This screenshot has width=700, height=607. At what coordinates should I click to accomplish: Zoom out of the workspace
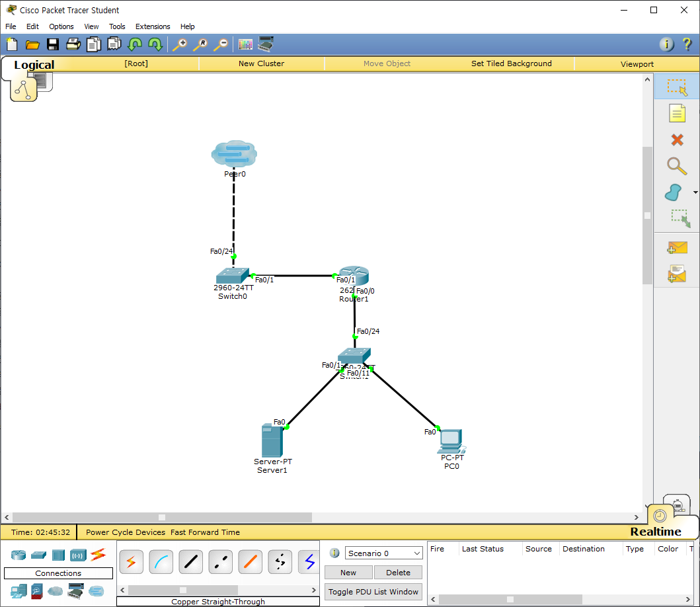pyautogui.click(x=221, y=44)
